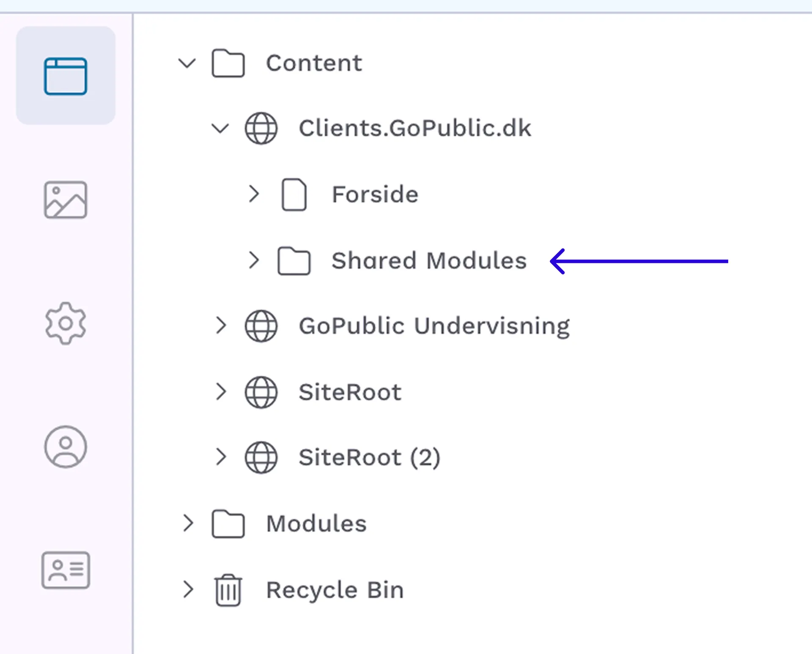Image resolution: width=812 pixels, height=654 pixels.
Task: Click globe icon beside Clients.GoPublic.dk
Action: pos(261,128)
